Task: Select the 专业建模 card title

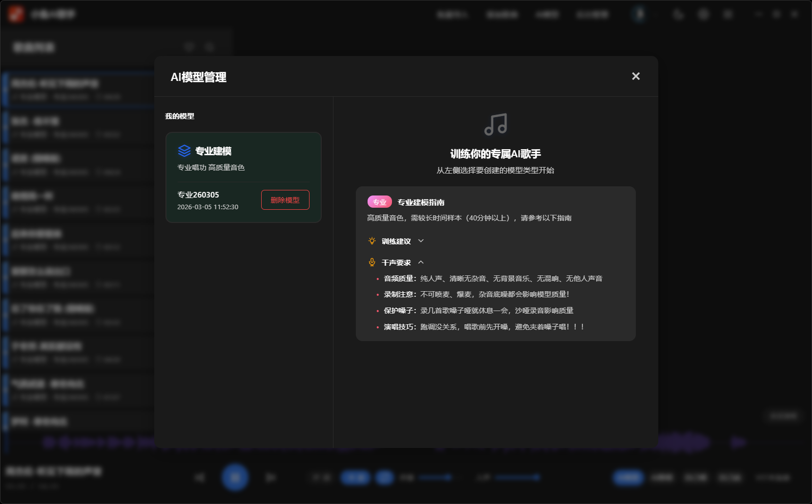Action: pos(213,151)
